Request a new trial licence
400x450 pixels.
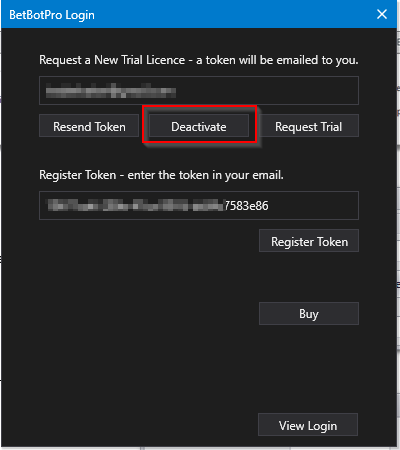pos(309,126)
